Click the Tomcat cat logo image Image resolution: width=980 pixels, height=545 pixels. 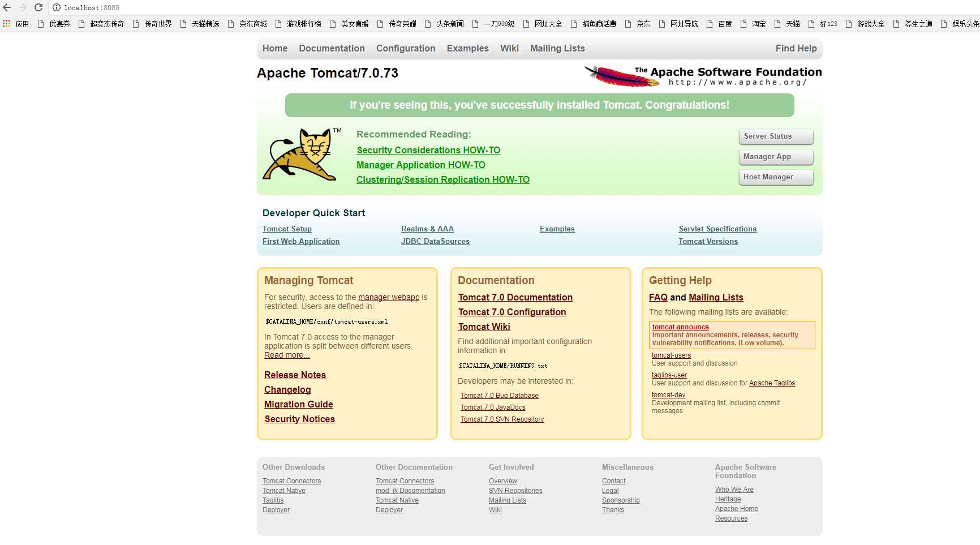(x=302, y=154)
